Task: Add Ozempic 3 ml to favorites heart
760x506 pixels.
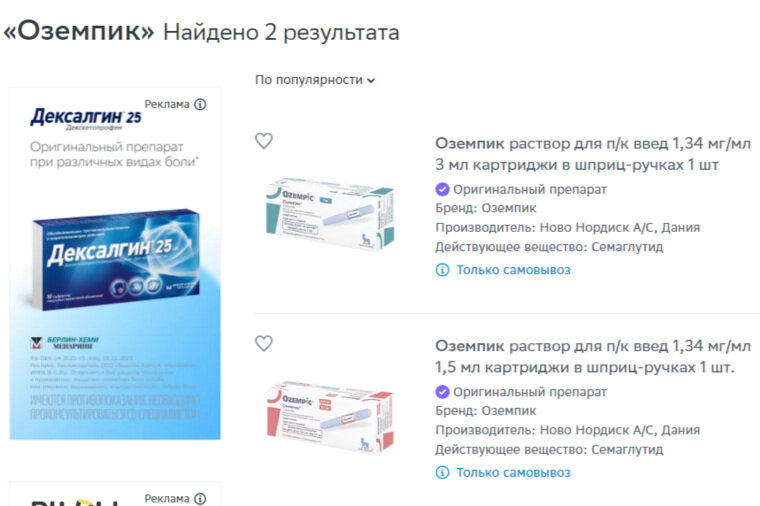Action: coord(264,141)
